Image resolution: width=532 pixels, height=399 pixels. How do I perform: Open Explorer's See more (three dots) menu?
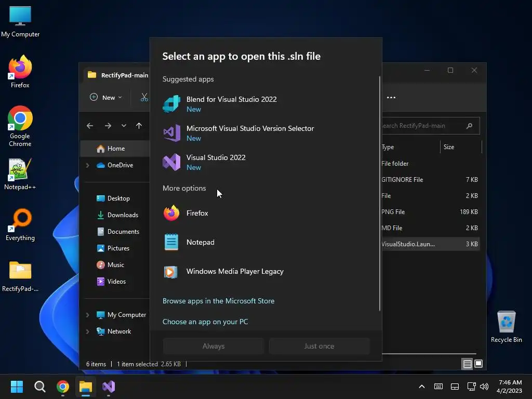pyautogui.click(x=391, y=97)
